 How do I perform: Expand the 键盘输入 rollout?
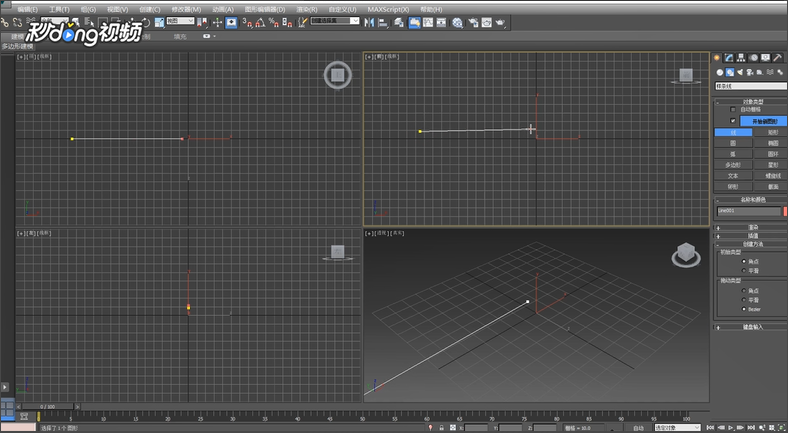click(x=751, y=327)
